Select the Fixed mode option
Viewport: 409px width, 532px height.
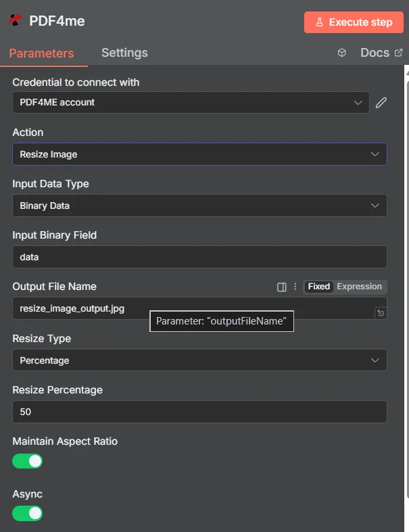pyautogui.click(x=318, y=287)
